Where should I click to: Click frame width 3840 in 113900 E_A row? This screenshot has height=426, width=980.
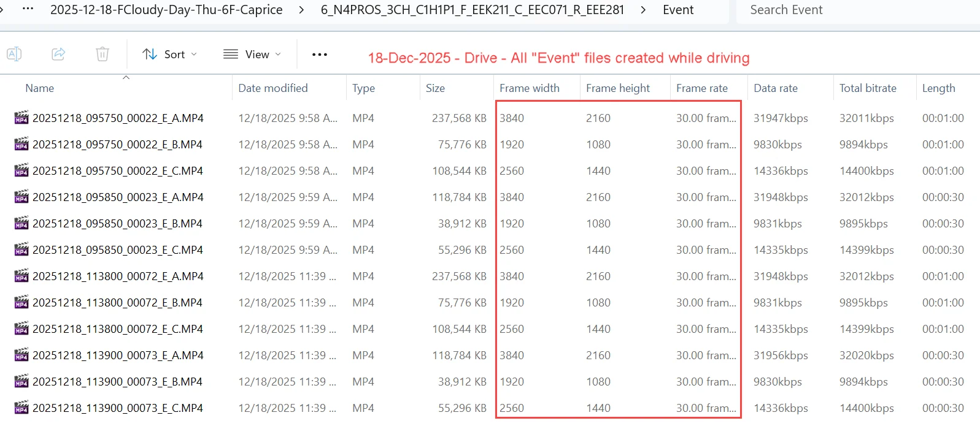(512, 356)
